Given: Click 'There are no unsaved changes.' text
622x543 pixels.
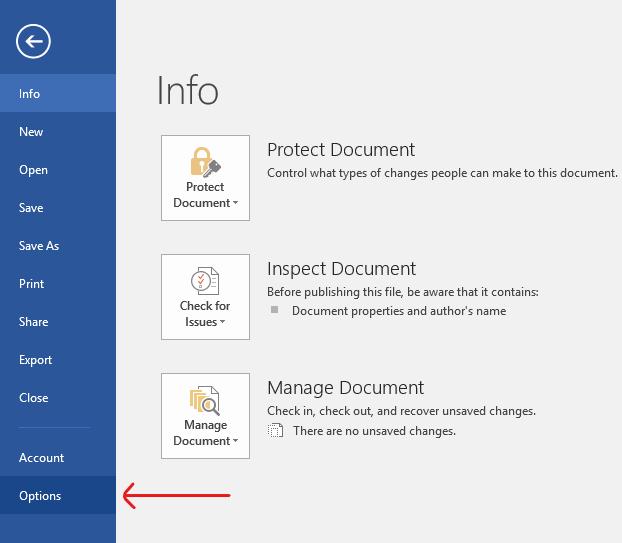Looking at the screenshot, I should [x=374, y=431].
